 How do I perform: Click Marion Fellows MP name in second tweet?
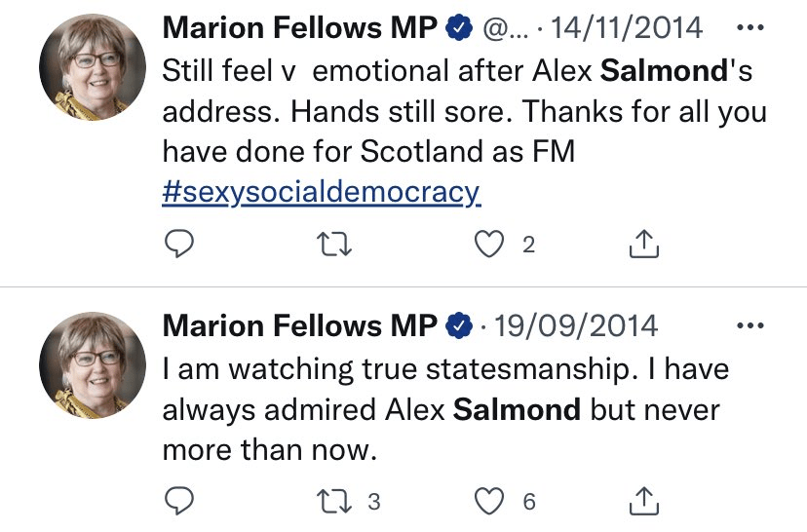tap(299, 326)
